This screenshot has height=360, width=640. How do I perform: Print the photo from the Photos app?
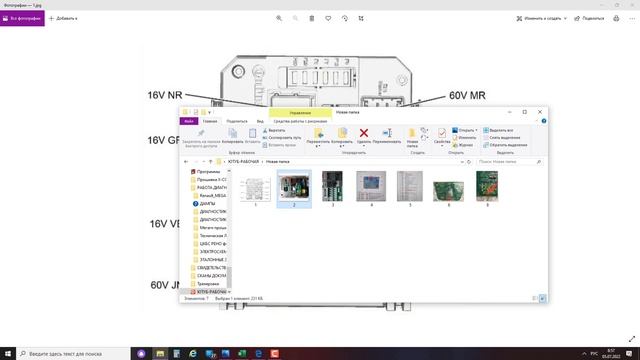click(x=616, y=18)
